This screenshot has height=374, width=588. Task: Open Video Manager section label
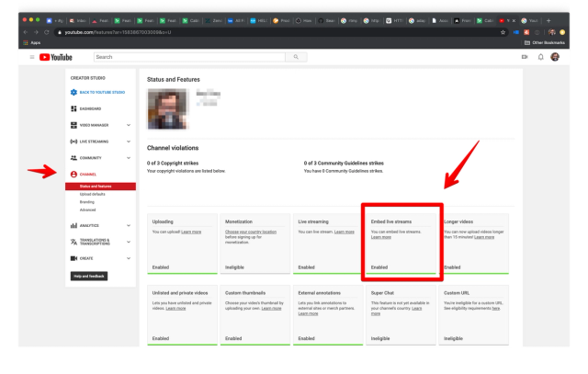coord(94,125)
